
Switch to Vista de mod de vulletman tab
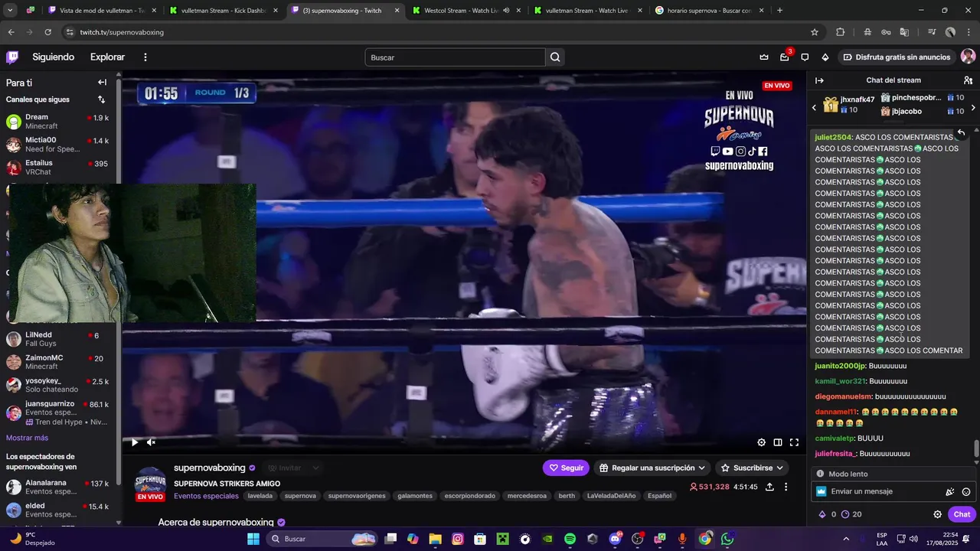[102, 11]
